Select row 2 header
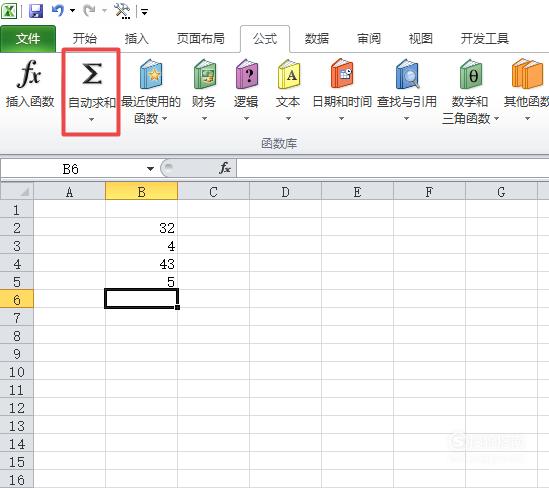The height and width of the screenshot is (488, 549). (17, 228)
